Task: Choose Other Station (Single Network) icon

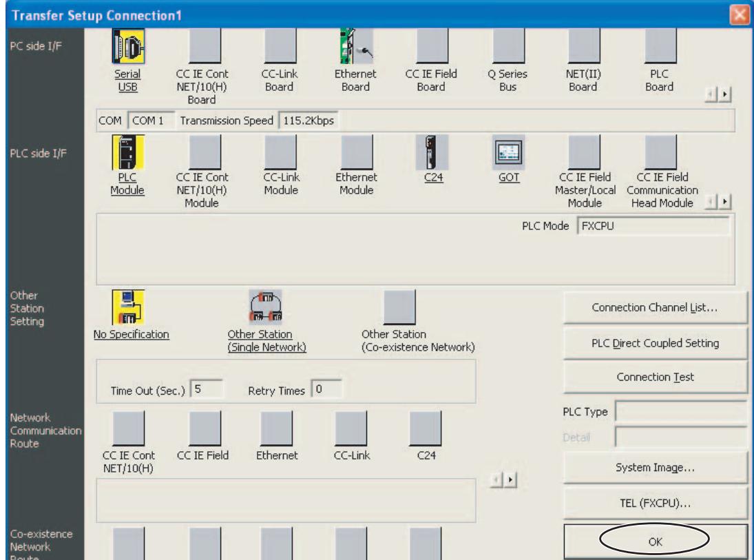Action: 265,307
